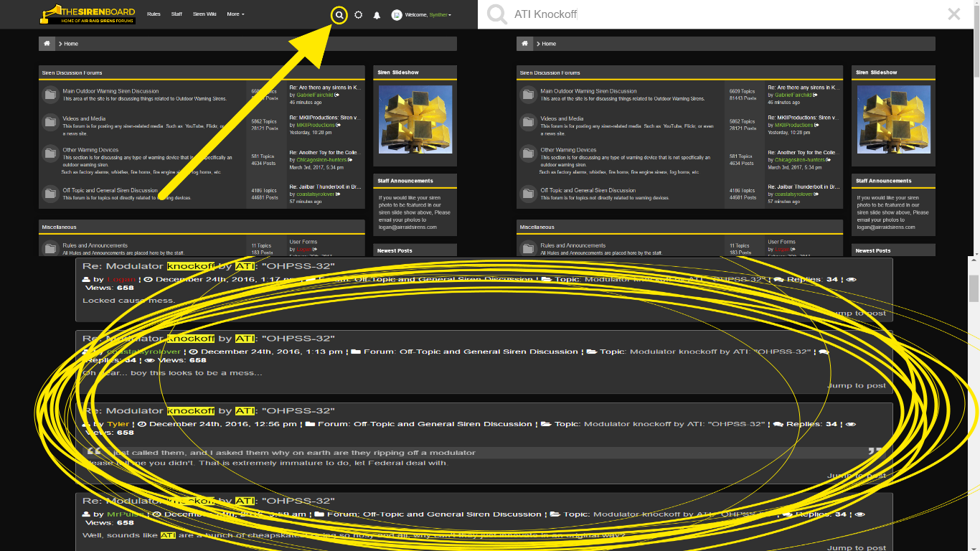Click the '6609 Topics' count beneath the search field
The height and width of the screenshot is (551, 980).
tap(743, 92)
